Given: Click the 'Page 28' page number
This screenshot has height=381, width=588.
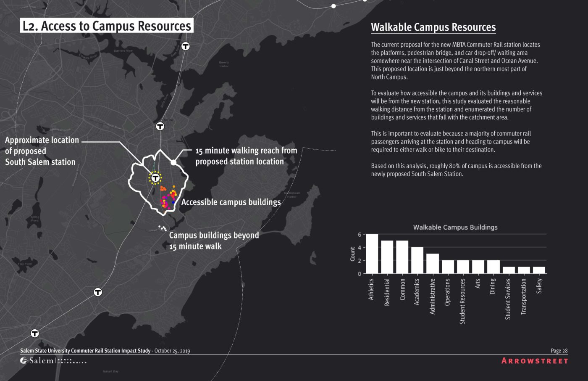Looking at the screenshot, I should [559, 351].
